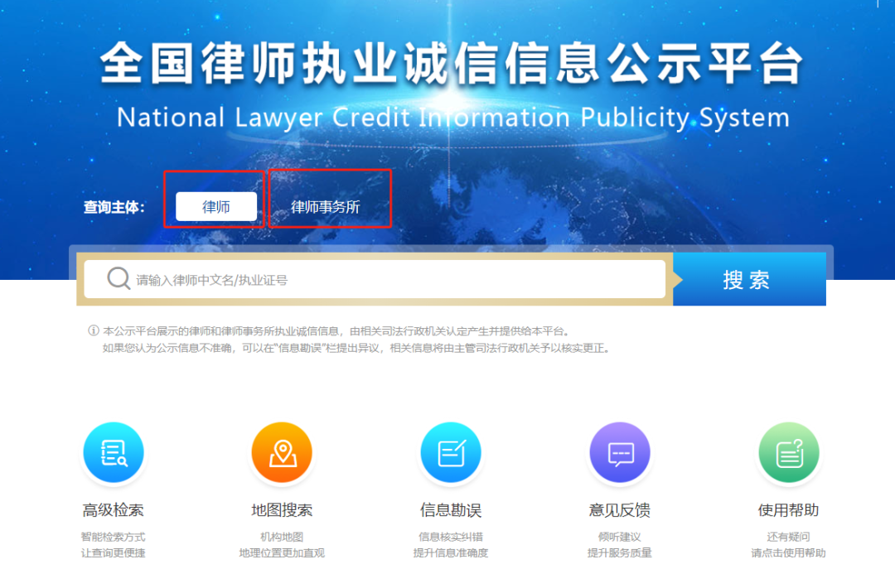This screenshot has height=588, width=895.
Task: Select the blue document icon with question mark
Action: (x=788, y=451)
